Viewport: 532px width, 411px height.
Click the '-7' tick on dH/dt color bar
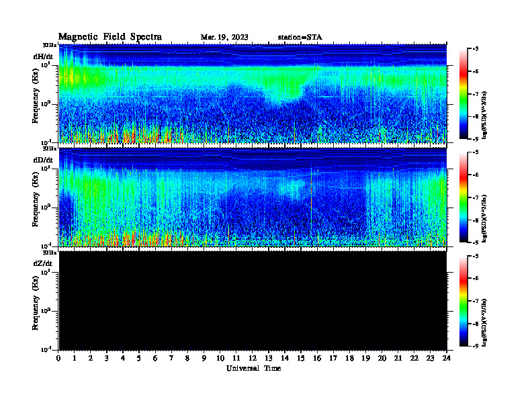(x=475, y=94)
